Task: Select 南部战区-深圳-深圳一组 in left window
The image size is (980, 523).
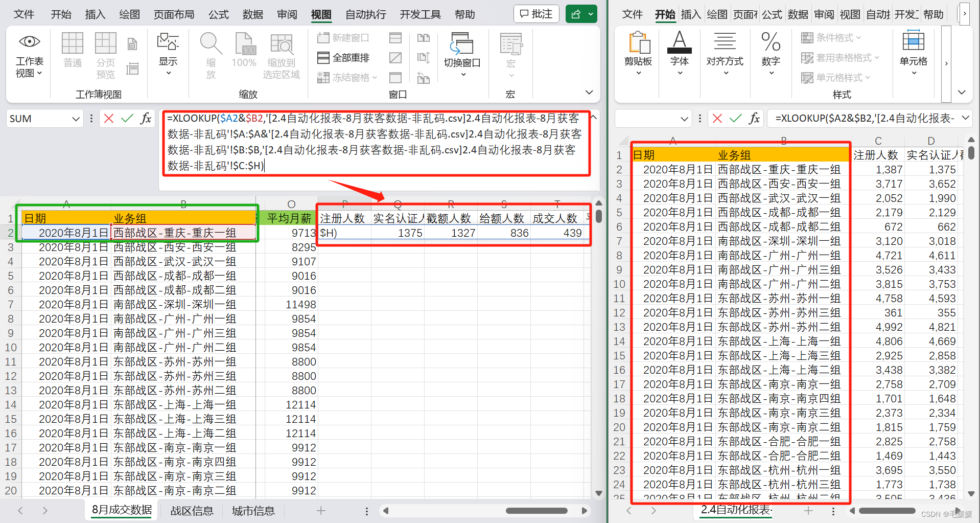Action: pyautogui.click(x=183, y=304)
